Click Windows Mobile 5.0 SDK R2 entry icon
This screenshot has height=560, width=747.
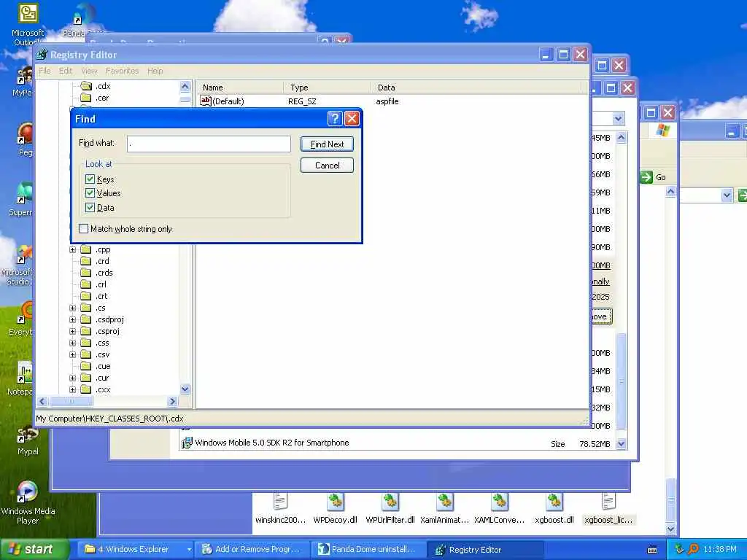(186, 443)
